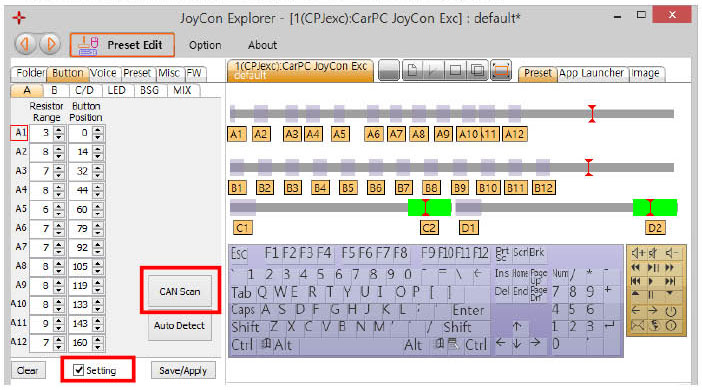
Task: Click the A8 Button Position input field
Action: 81,267
